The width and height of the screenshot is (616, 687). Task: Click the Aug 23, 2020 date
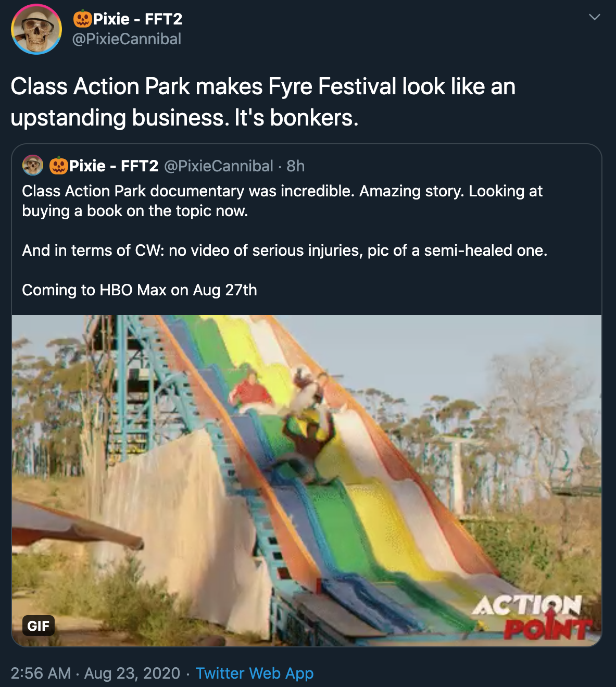click(132, 673)
